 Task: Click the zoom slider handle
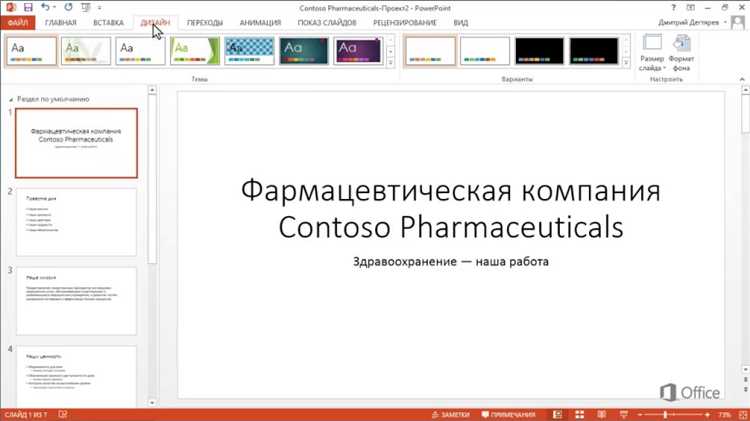(x=665, y=415)
